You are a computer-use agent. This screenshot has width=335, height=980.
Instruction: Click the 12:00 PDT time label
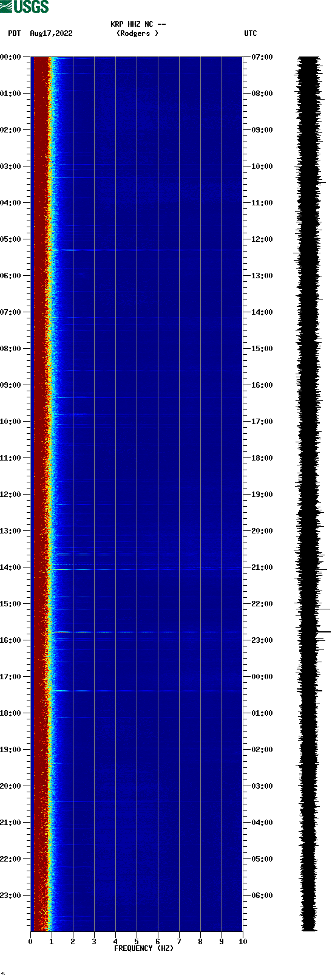coord(11,495)
